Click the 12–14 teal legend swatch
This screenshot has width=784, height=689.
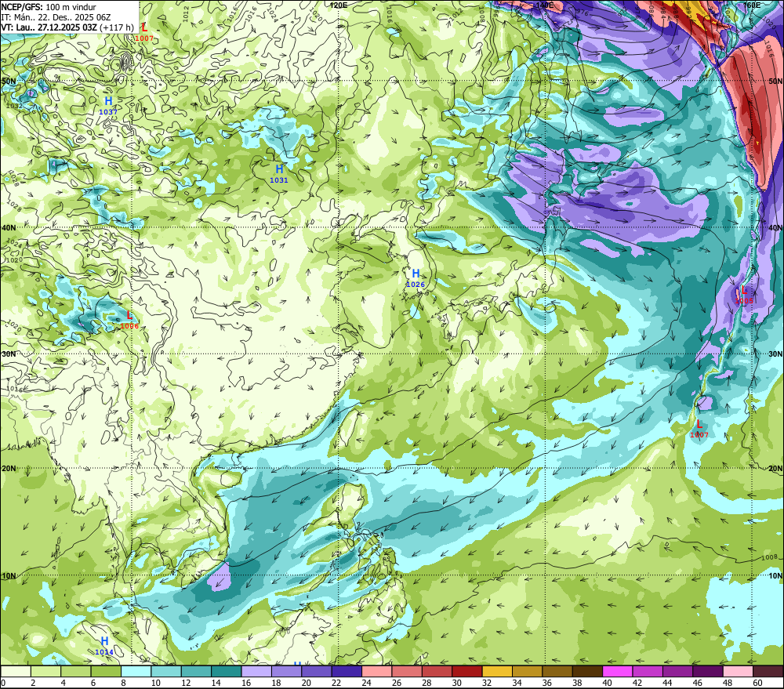point(197,672)
